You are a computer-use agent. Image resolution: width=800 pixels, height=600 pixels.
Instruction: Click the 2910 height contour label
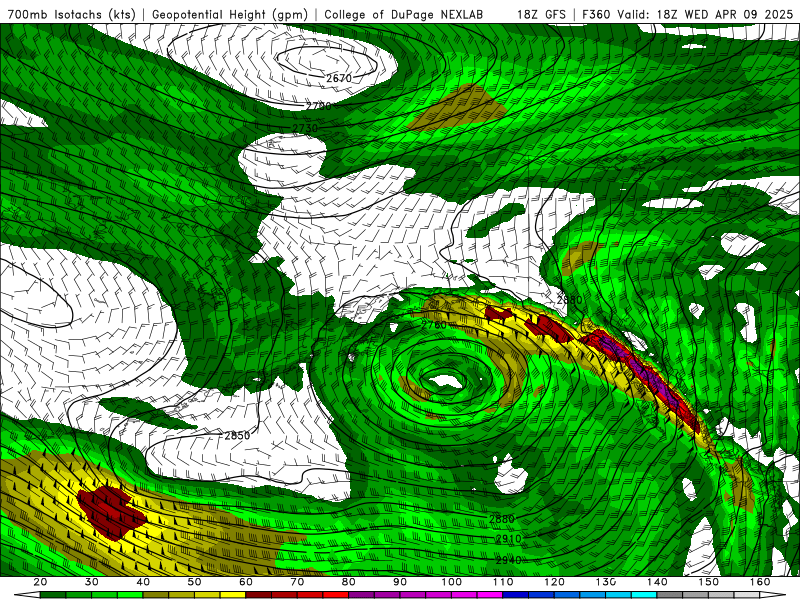pyautogui.click(x=509, y=539)
